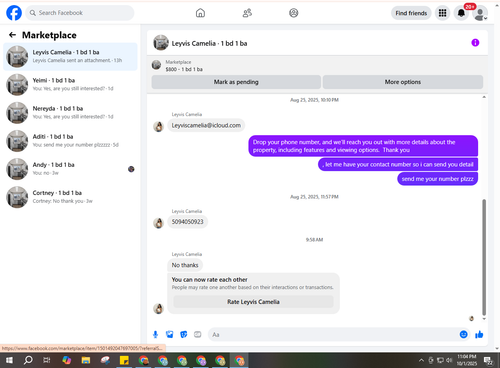Open the Windows notification center icon
Image resolution: width=500 pixels, height=368 pixels.
pos(489,360)
